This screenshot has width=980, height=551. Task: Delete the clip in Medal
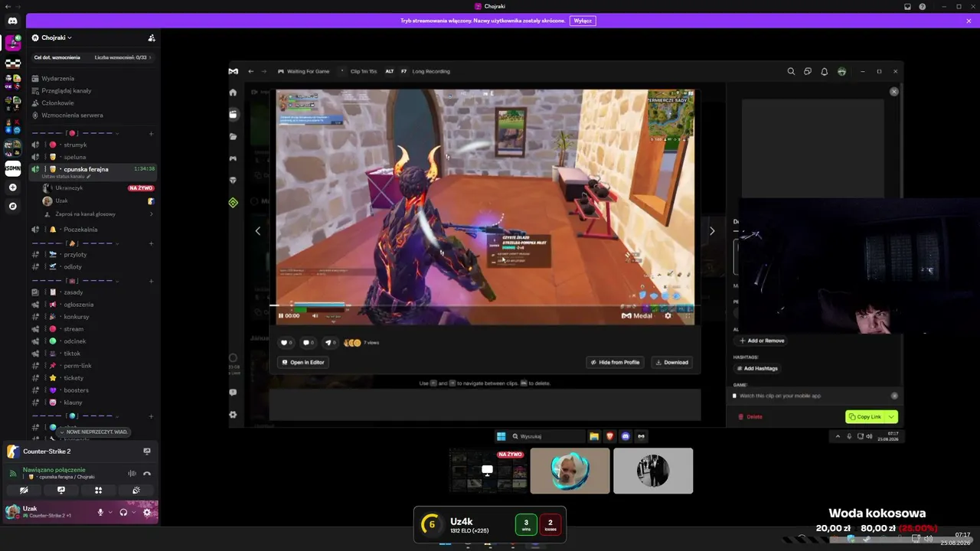[750, 417]
